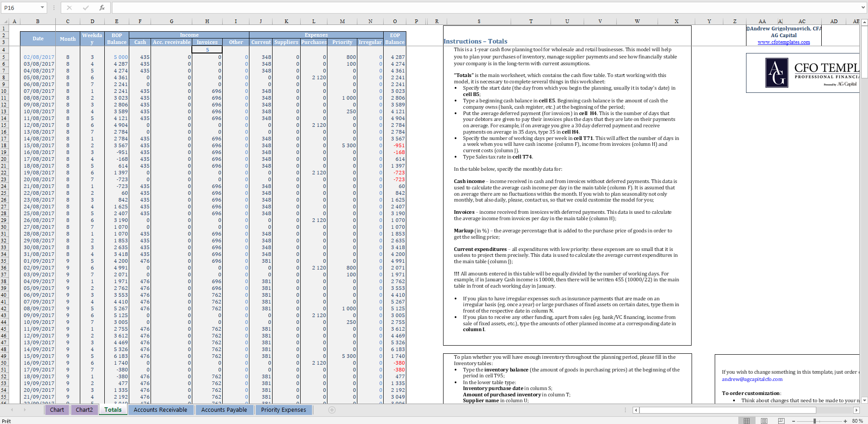Click the horizontal scrollbar thumb
This screenshot has width=868, height=424.
728,410
